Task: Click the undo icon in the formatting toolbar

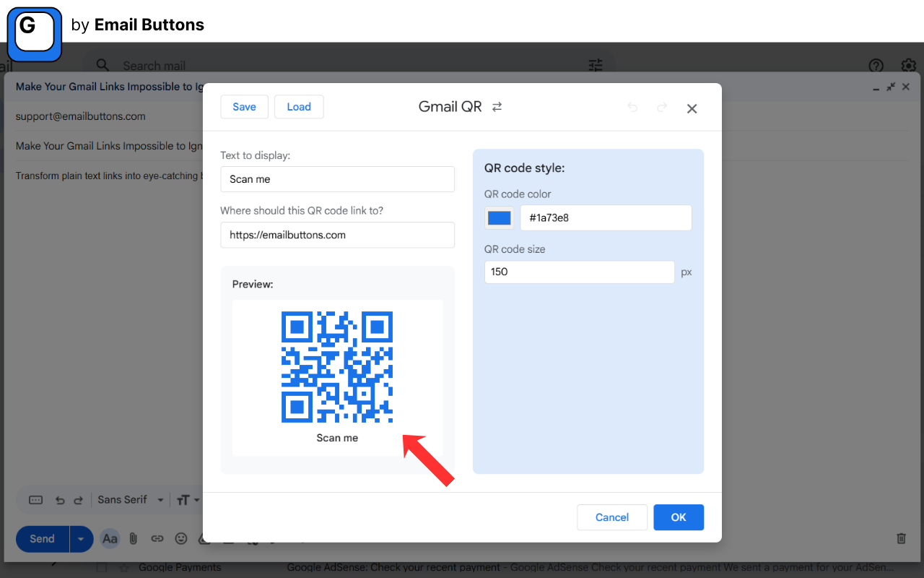Action: tap(61, 499)
